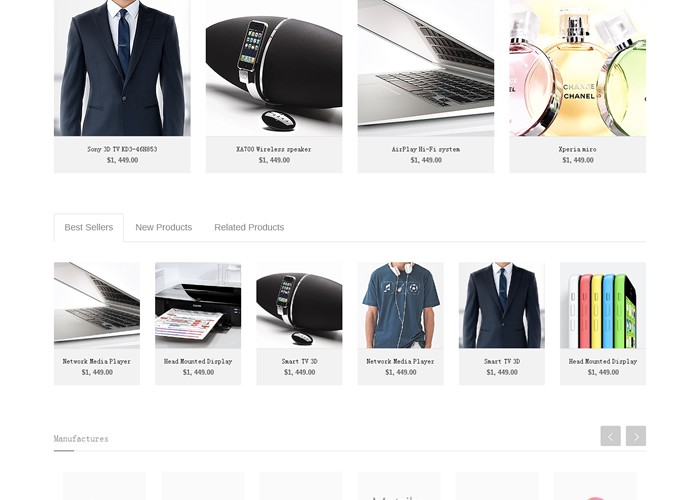Click the Chanel perfume bottles image
The image size is (700, 500).
pos(578,68)
